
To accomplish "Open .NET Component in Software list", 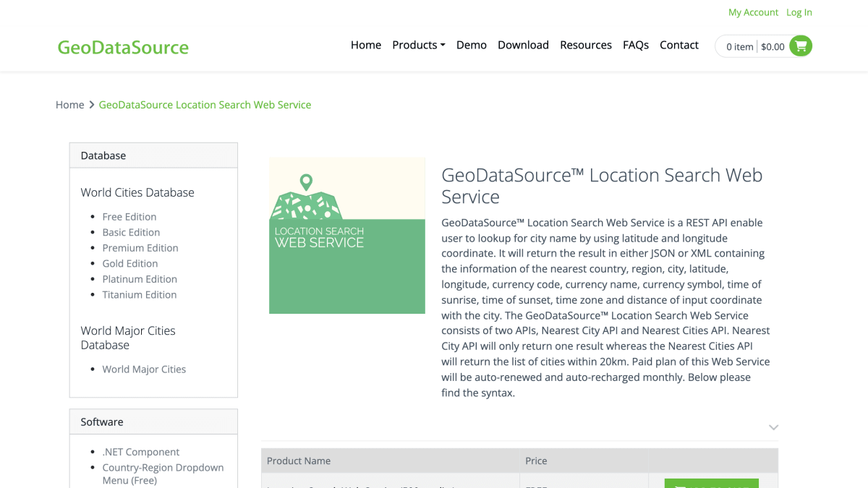I will point(141,452).
